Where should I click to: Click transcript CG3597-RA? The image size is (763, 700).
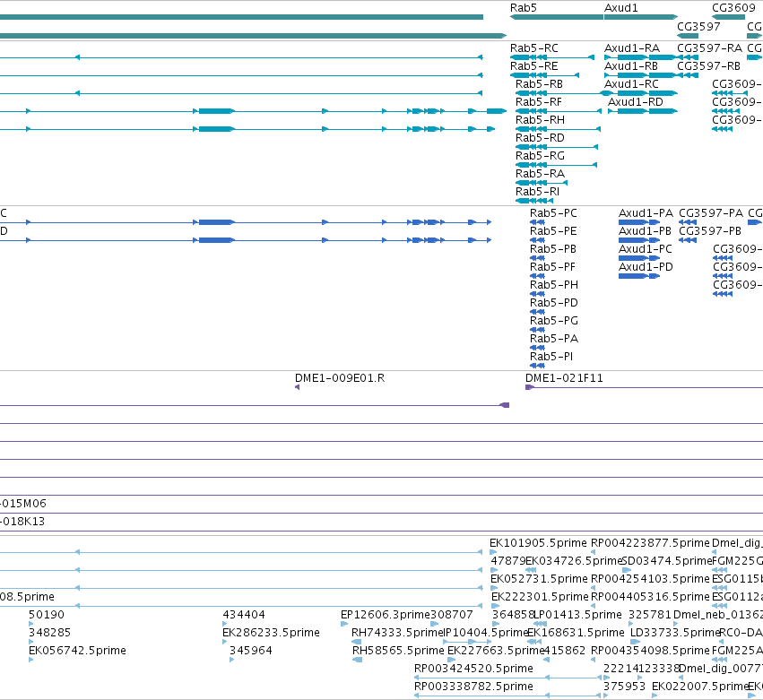click(709, 48)
